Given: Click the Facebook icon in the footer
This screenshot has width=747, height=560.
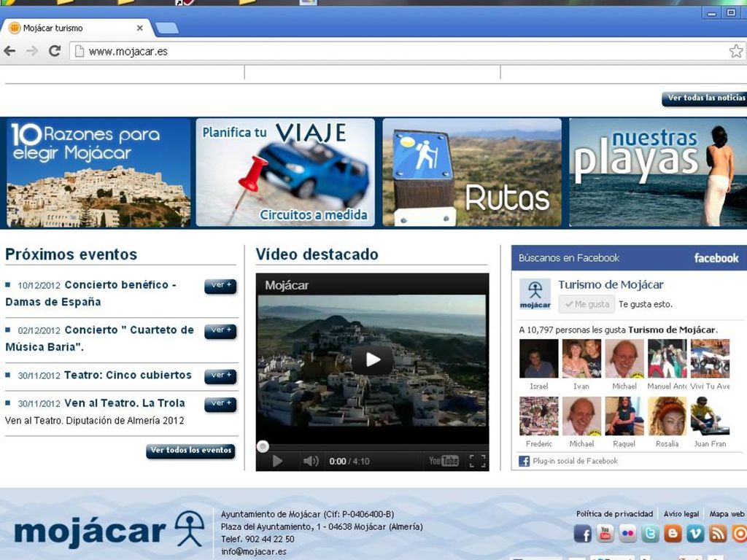Looking at the screenshot, I should coord(583,534).
